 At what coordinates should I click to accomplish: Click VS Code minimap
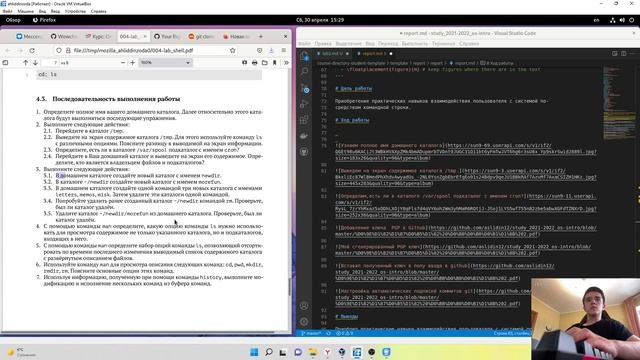point(619,102)
